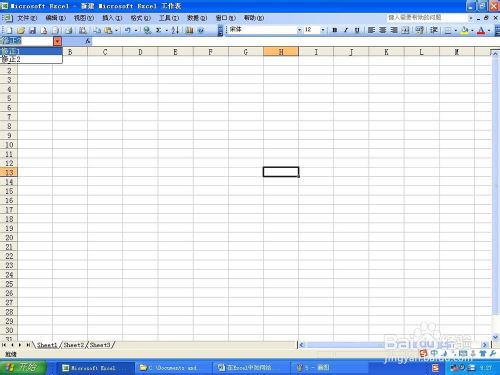The image size is (500, 375).
Task: Align text right in the formatting toolbar
Action: point(394,30)
